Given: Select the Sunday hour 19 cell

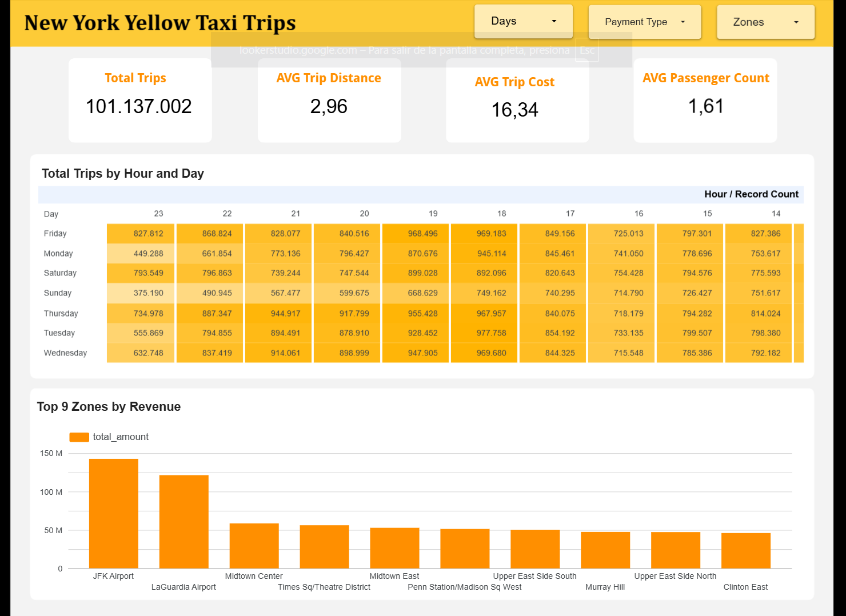Looking at the screenshot, I should click(416, 293).
